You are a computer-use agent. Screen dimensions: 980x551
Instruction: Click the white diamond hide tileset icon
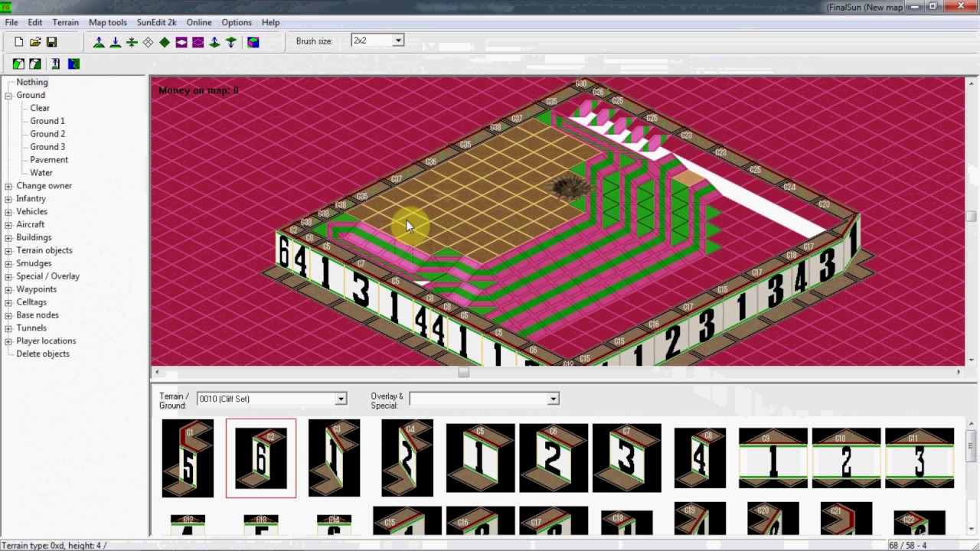tap(148, 42)
